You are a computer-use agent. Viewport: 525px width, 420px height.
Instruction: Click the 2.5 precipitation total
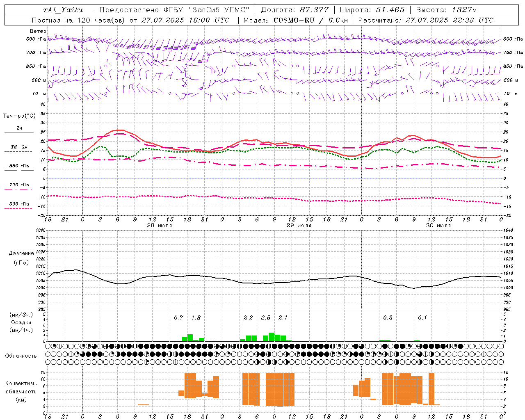click(x=266, y=317)
